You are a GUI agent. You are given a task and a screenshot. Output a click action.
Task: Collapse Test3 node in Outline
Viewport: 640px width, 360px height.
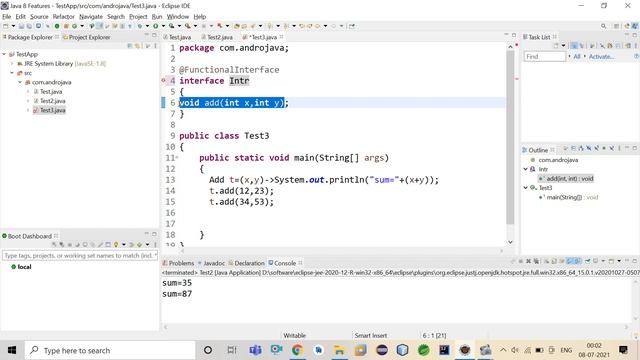[x=526, y=188]
